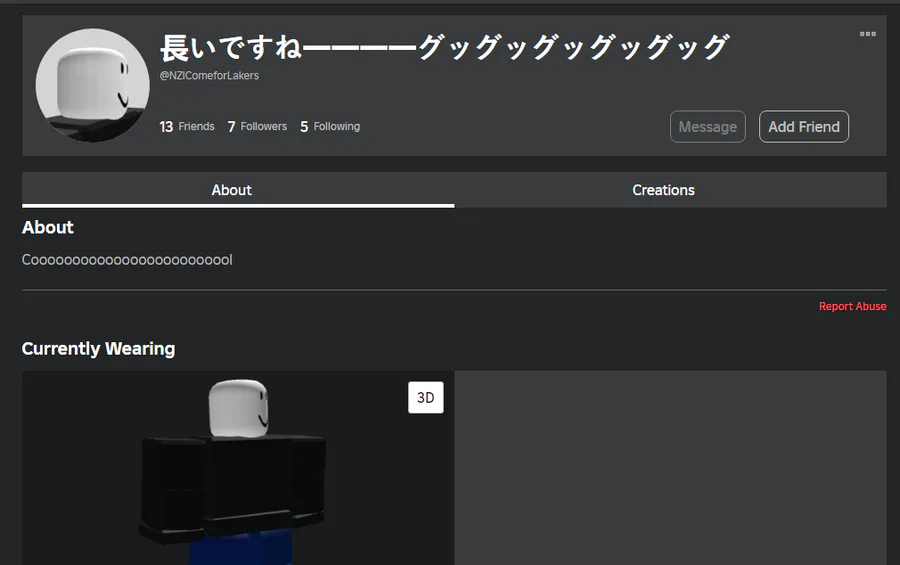
Task: Click the Currently Wearing heading
Action: click(98, 349)
